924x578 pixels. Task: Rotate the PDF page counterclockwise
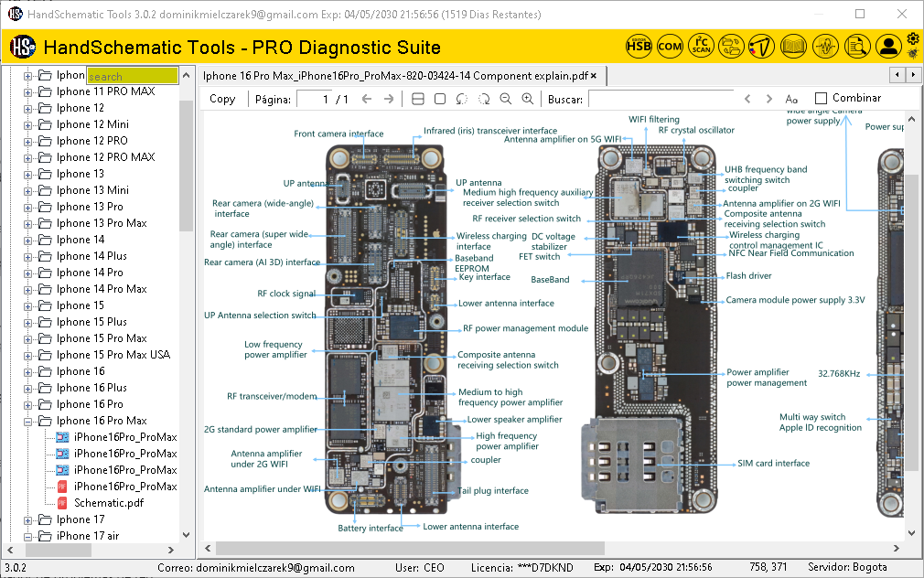click(461, 99)
